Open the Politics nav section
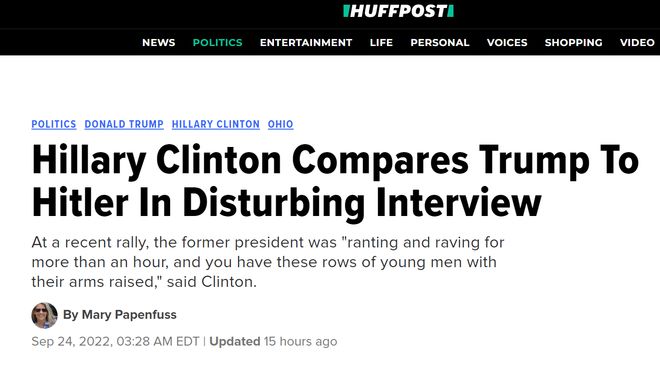 218,43
